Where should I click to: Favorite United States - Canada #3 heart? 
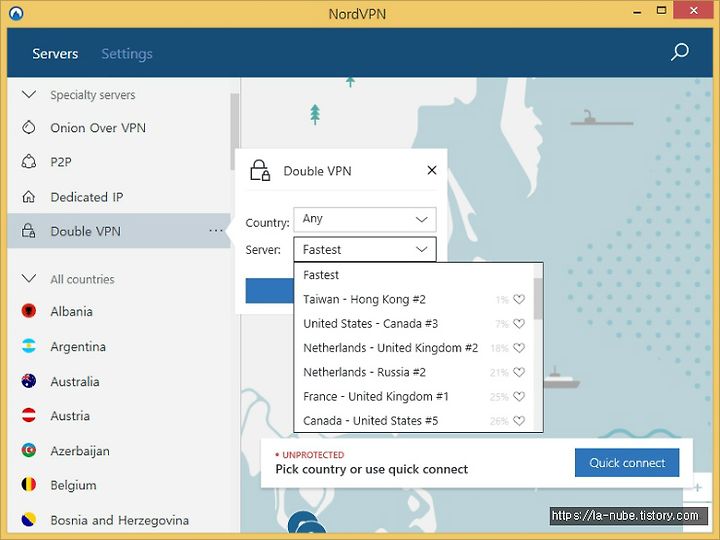click(519, 323)
